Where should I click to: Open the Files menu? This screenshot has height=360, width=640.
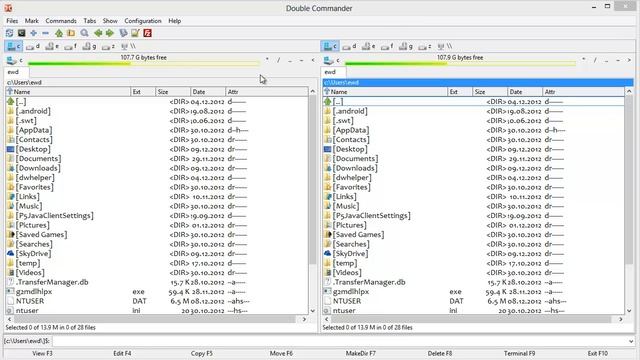[12, 21]
